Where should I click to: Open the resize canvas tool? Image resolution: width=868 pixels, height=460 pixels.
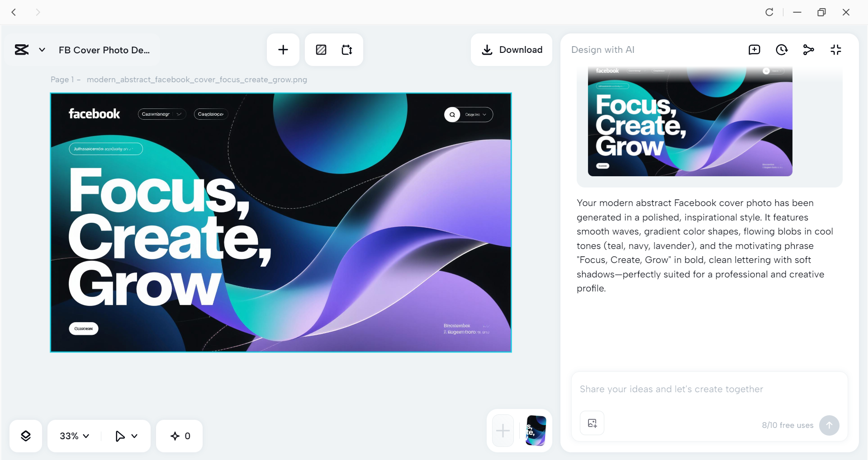click(x=347, y=50)
